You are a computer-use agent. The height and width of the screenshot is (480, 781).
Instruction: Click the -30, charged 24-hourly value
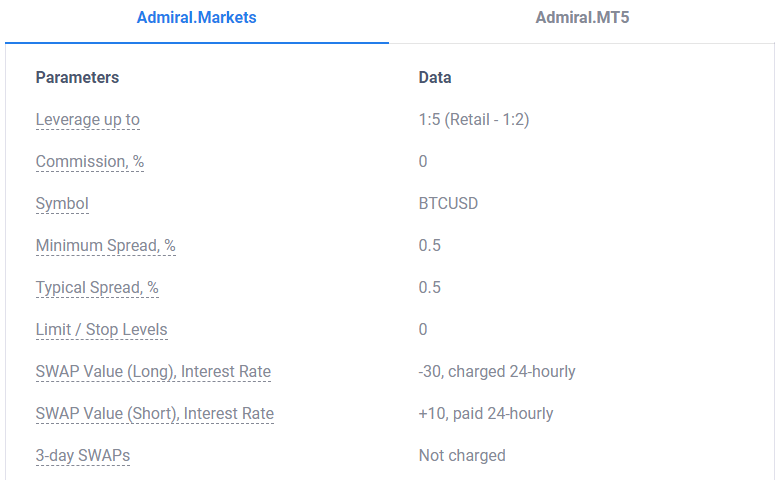pos(497,371)
